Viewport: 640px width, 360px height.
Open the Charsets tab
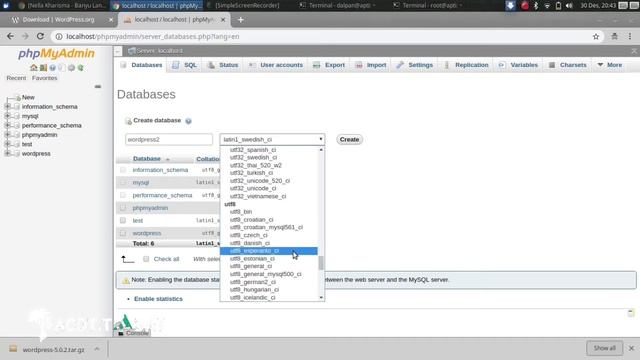[568, 65]
